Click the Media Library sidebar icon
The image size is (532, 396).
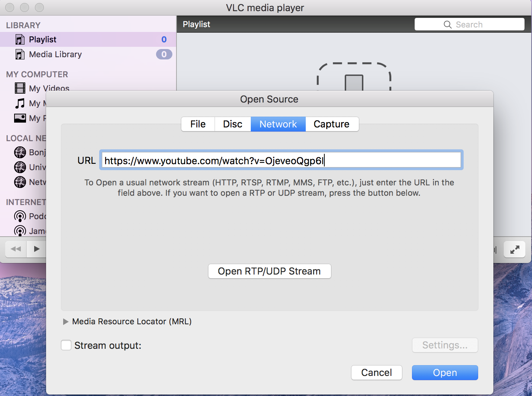pyautogui.click(x=20, y=55)
